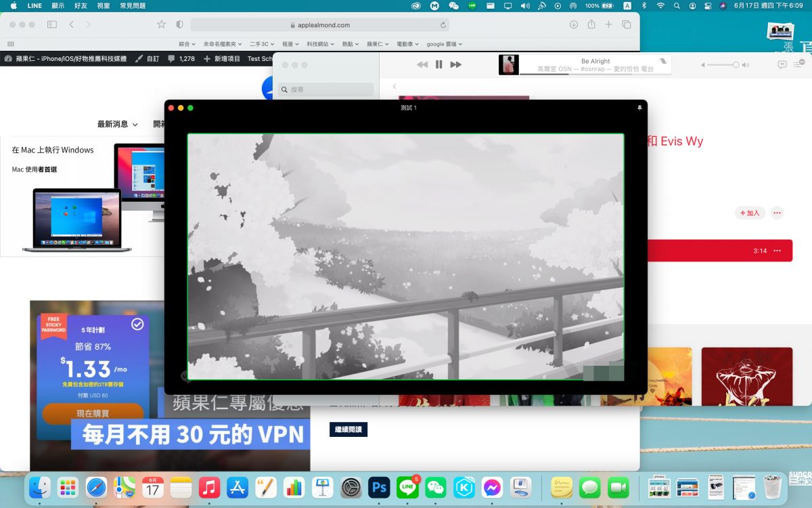Show Safari tab overview

click(627, 24)
